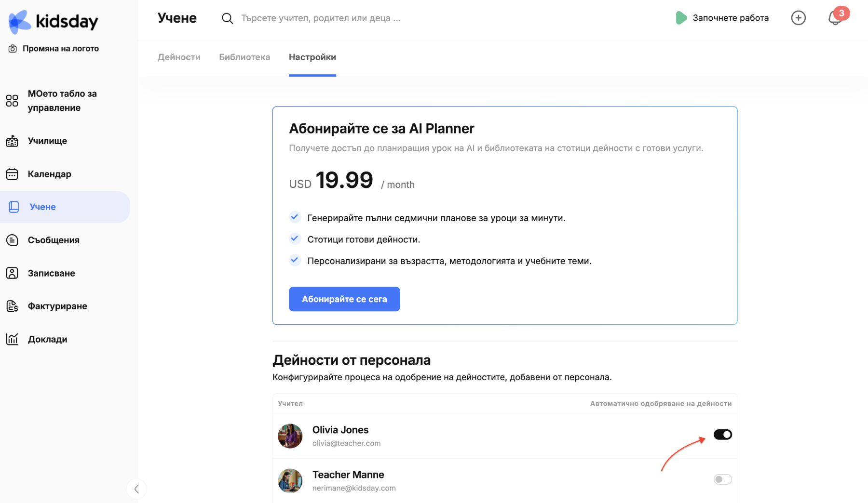
Task: Switch to the Библиотека tab
Action: click(x=244, y=57)
